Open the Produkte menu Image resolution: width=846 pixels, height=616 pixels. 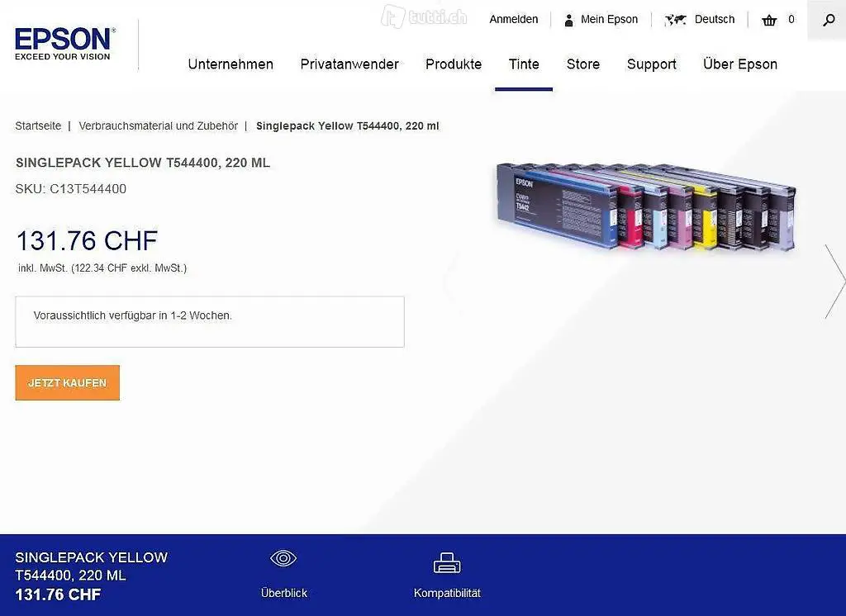454,64
